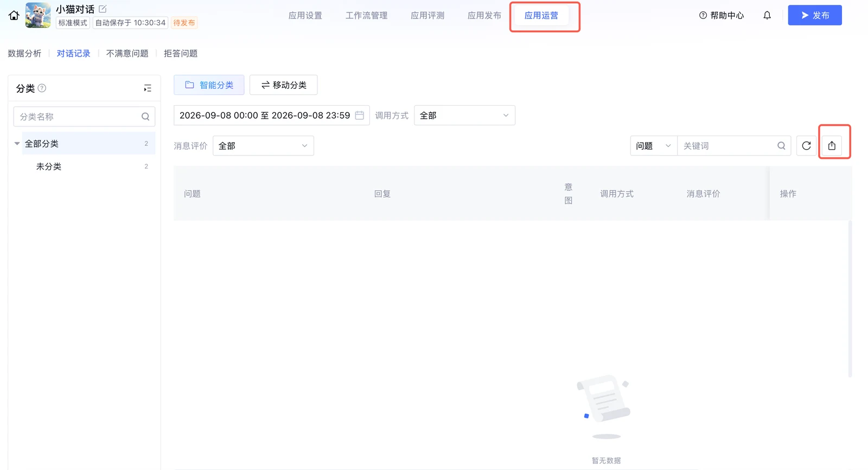Open 帮助中心 help center
The height and width of the screenshot is (470, 868).
tap(722, 15)
